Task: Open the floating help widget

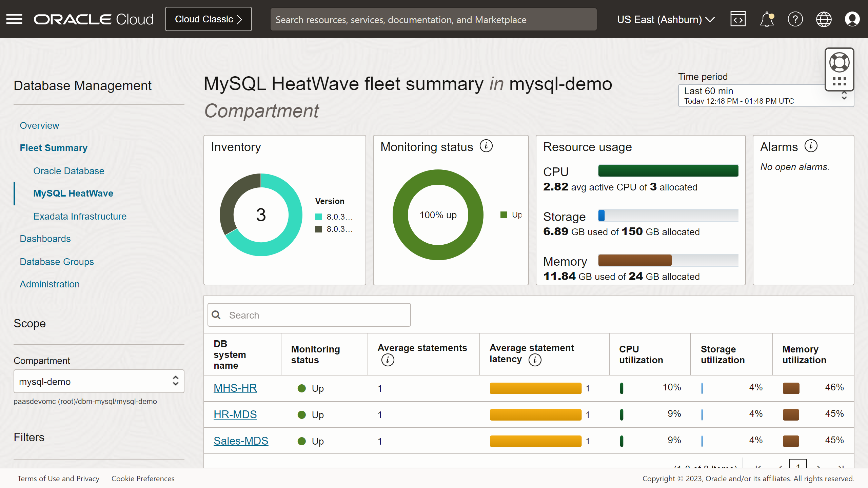Action: [x=840, y=62]
